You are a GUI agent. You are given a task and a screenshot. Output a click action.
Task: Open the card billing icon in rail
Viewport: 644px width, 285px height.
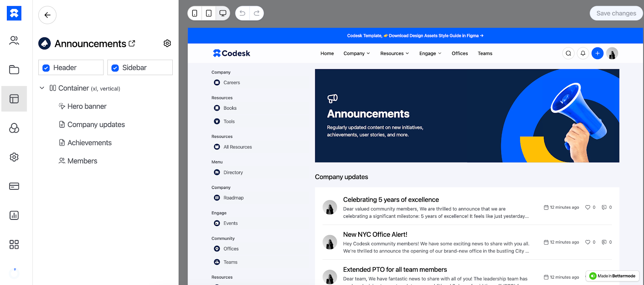(14, 186)
